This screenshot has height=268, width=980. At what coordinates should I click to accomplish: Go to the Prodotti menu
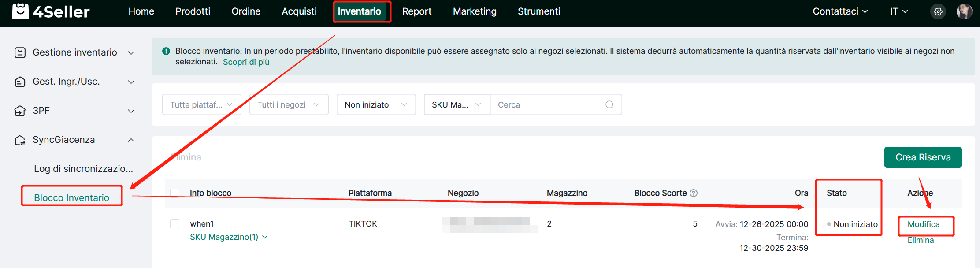click(x=193, y=11)
